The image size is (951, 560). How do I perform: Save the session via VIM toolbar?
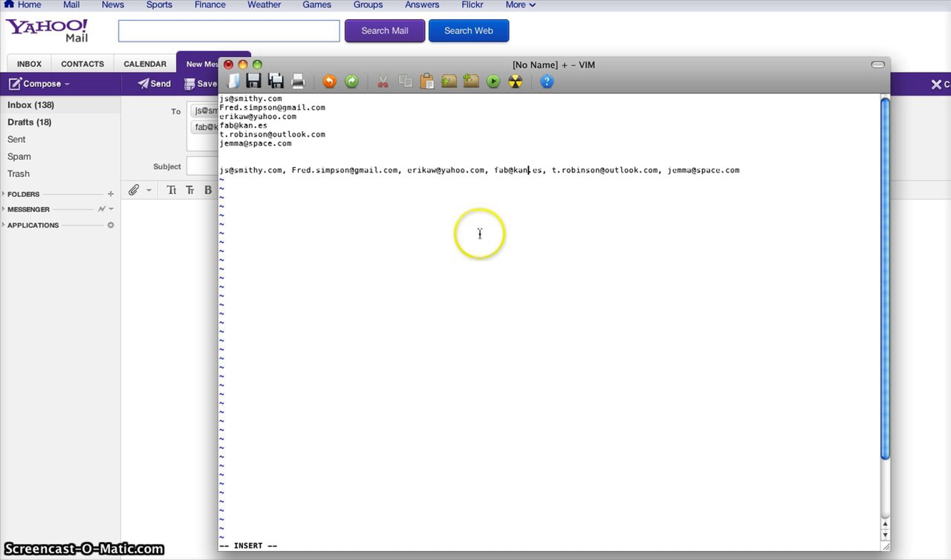(x=471, y=82)
